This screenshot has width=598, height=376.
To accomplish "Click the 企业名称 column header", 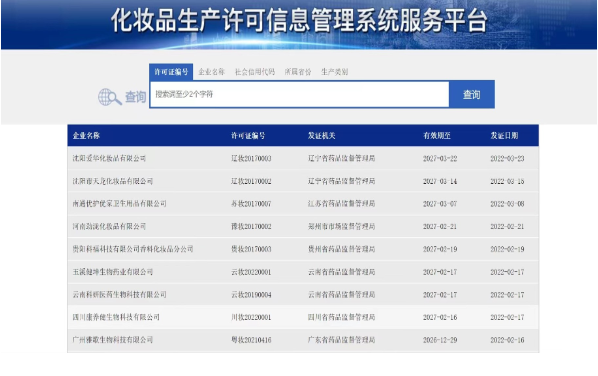I will click(86, 135).
